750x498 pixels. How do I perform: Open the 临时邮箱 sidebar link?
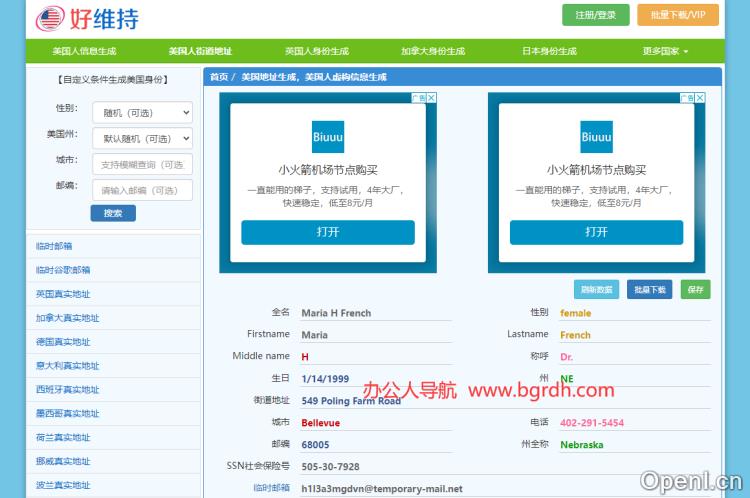(x=54, y=246)
